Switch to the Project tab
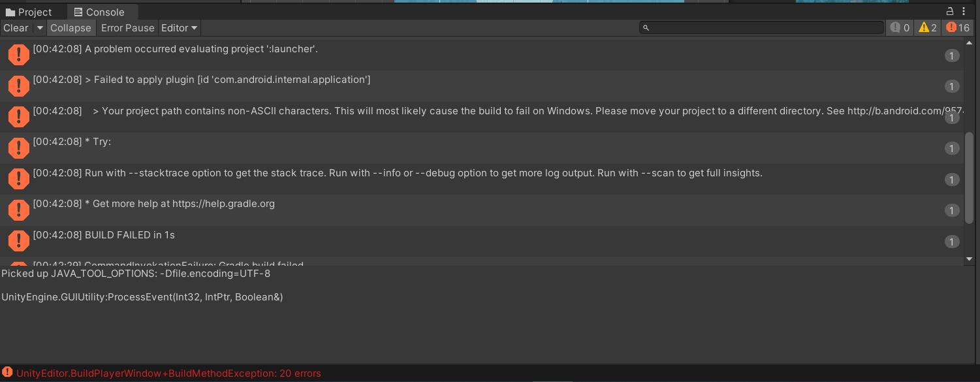980x382 pixels. [x=29, y=12]
